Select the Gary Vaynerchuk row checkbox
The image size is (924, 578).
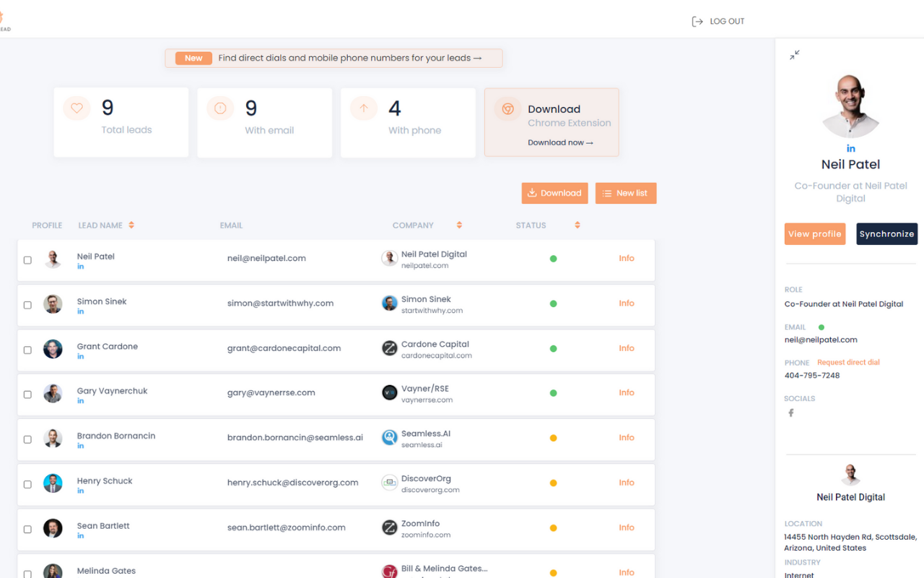pos(27,394)
